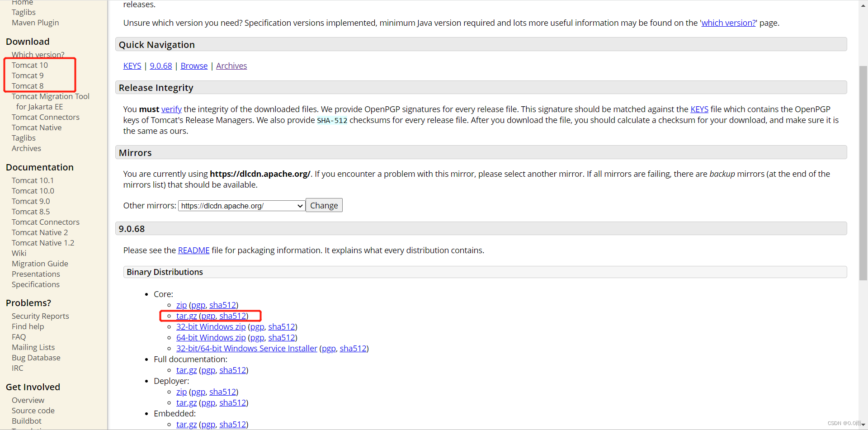
Task: Open Find help link
Action: tap(28, 326)
